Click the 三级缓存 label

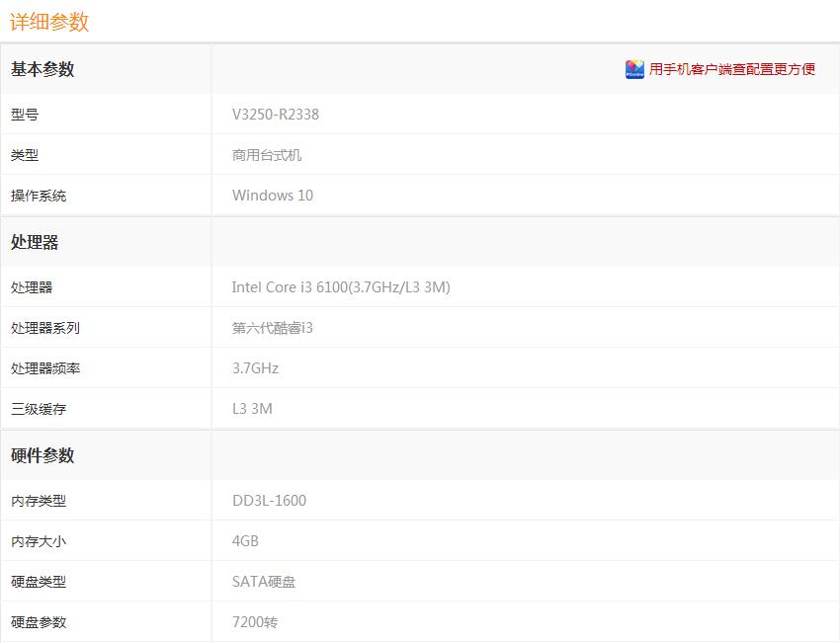[x=39, y=409]
